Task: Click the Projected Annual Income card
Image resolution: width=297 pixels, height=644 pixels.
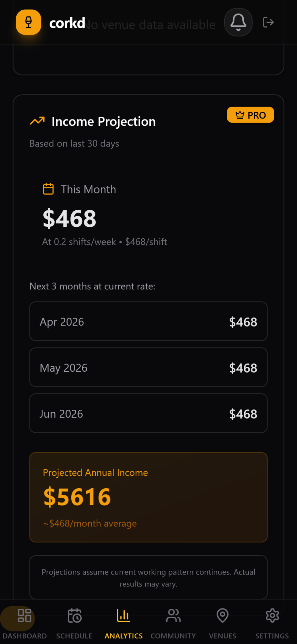Action: 148,497
